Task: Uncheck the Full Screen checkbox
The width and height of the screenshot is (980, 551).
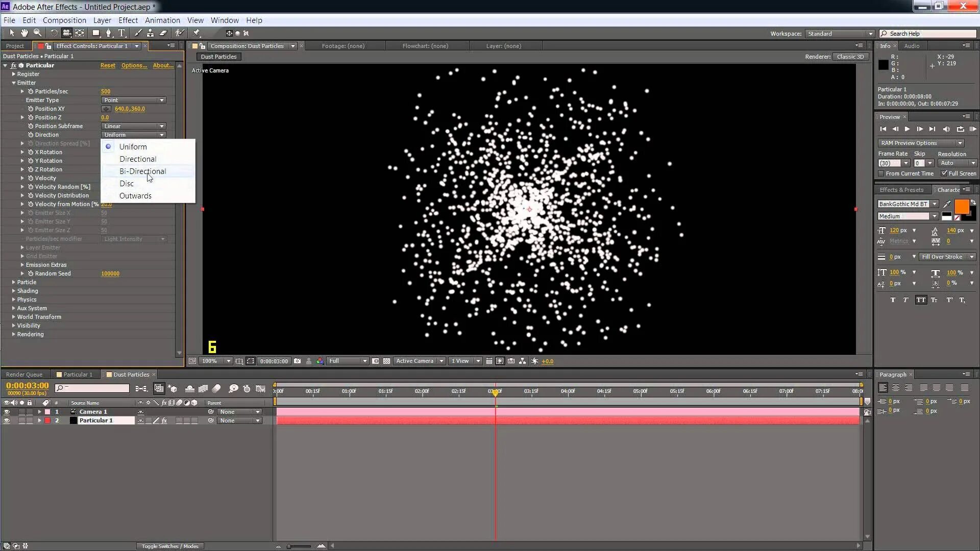Action: click(x=944, y=173)
